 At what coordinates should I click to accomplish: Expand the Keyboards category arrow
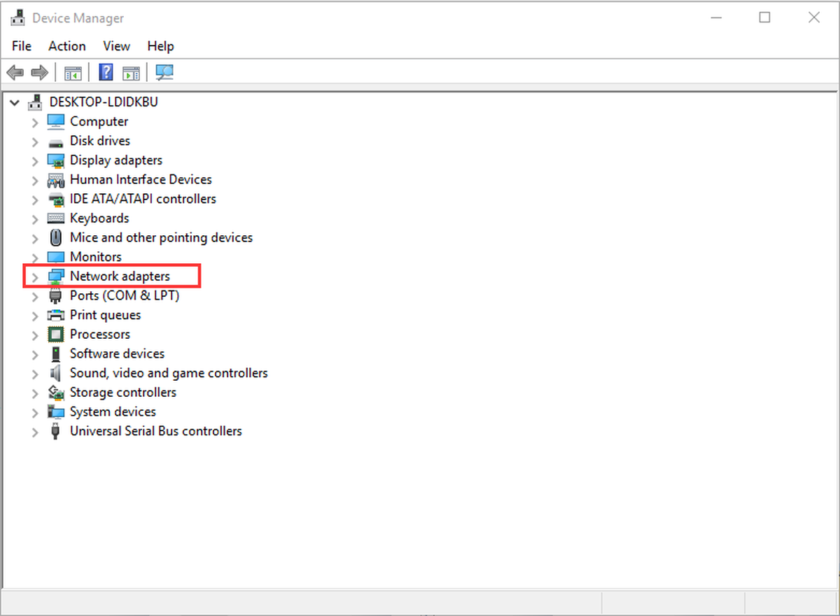coord(35,219)
